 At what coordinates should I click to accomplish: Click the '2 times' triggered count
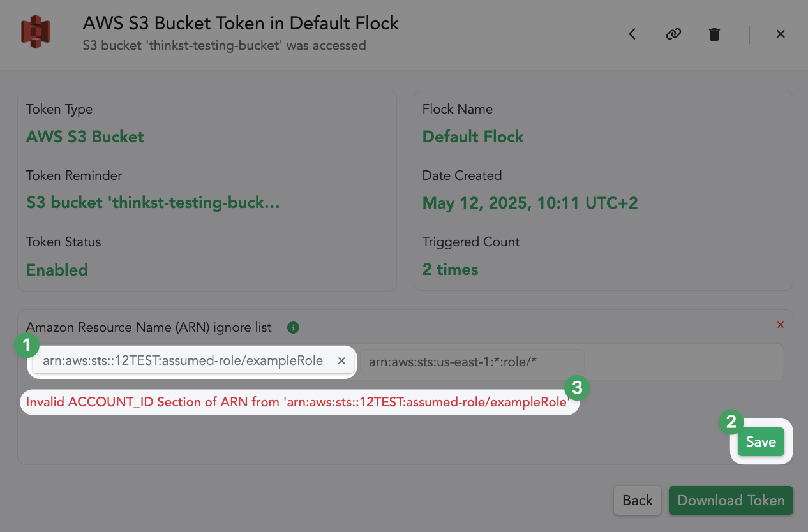pos(450,270)
